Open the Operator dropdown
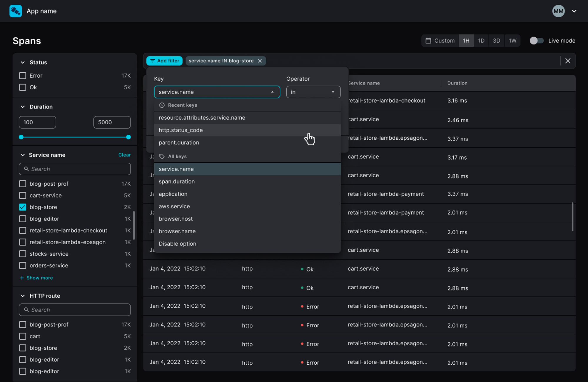The height and width of the screenshot is (382, 588). [313, 92]
